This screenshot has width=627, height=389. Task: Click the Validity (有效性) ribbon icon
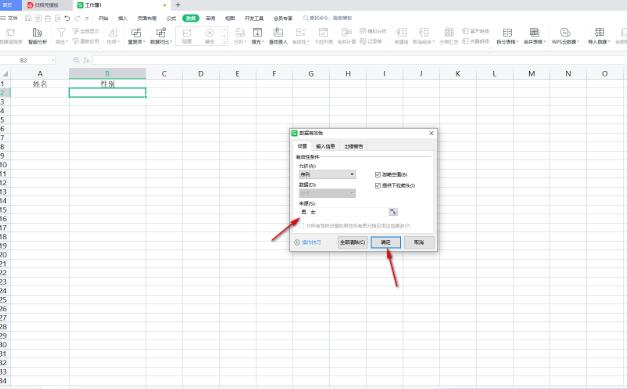[300, 32]
